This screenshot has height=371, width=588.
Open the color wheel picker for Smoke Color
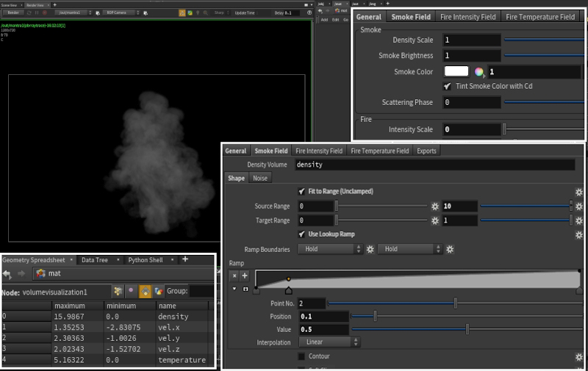[x=479, y=71]
